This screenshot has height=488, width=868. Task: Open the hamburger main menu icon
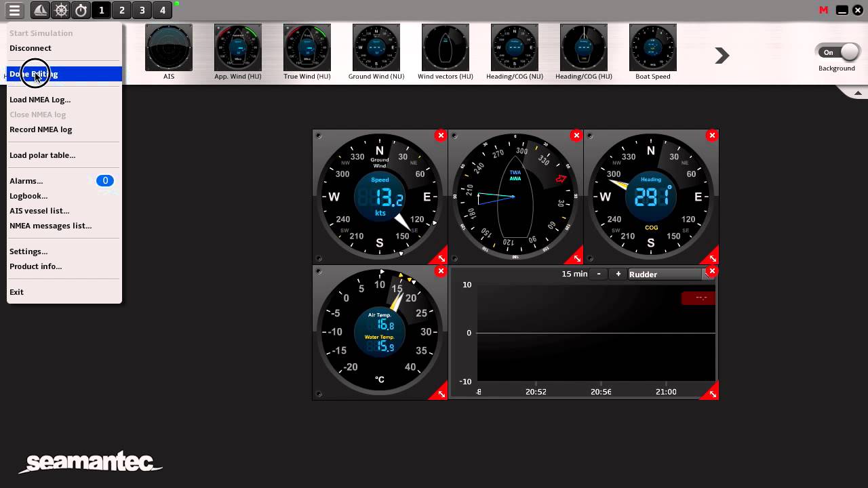tap(14, 10)
